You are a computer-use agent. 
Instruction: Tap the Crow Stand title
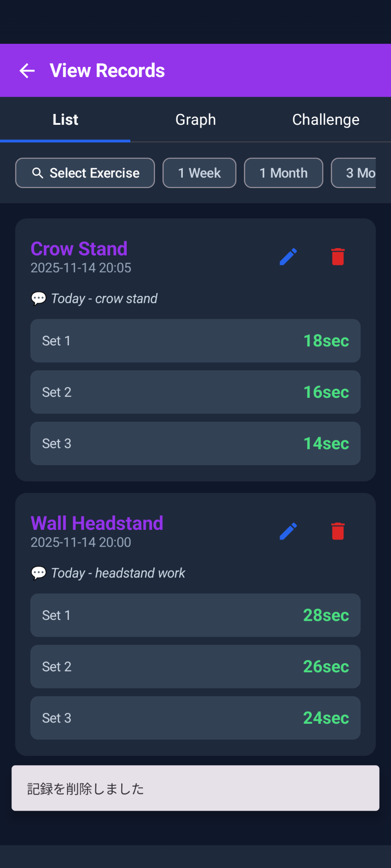[79, 249]
